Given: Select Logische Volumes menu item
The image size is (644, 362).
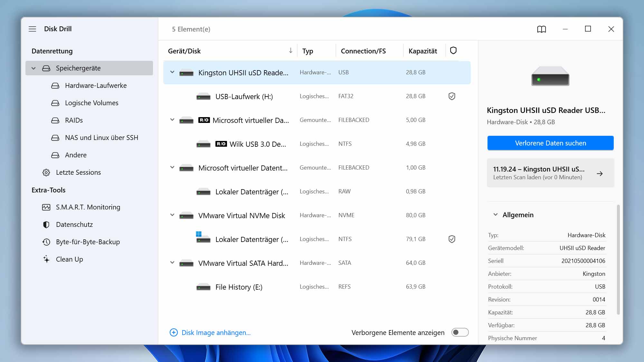Looking at the screenshot, I should (x=91, y=103).
